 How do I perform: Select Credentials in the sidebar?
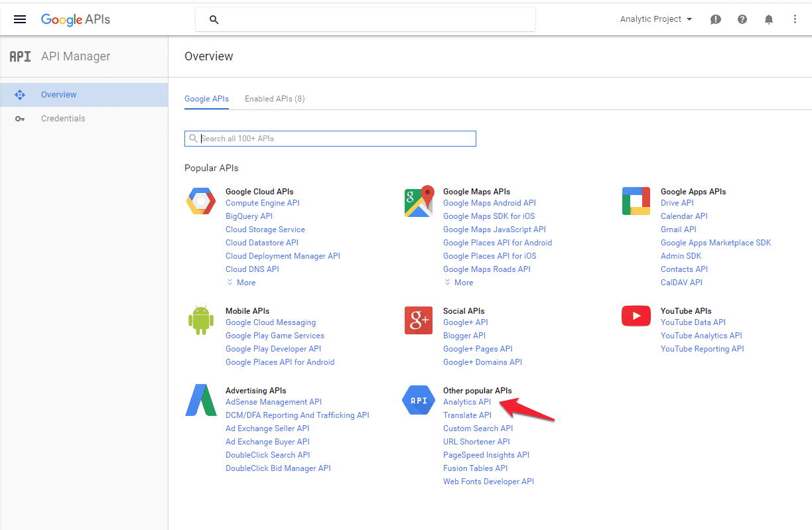point(84,119)
